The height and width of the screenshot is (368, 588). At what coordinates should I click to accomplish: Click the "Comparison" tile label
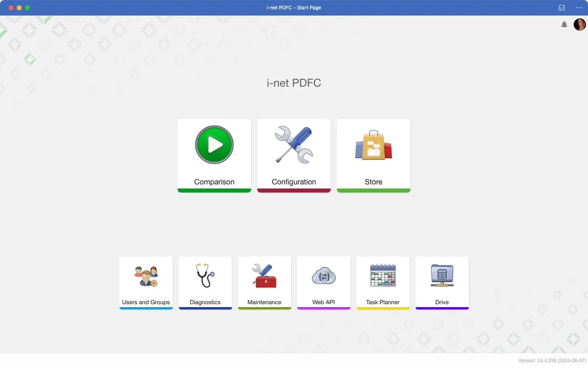click(214, 182)
